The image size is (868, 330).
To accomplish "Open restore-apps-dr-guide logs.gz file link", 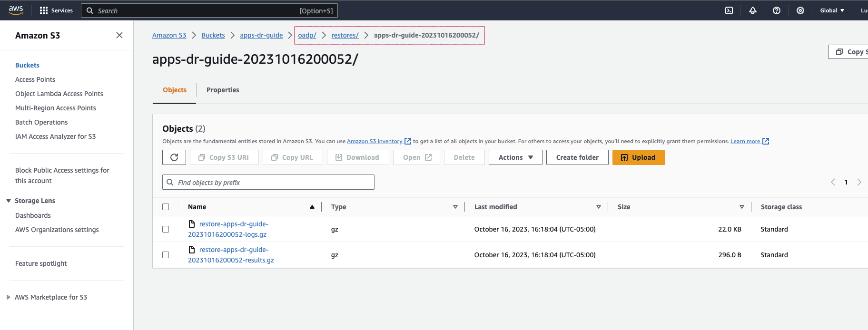I will tap(228, 229).
